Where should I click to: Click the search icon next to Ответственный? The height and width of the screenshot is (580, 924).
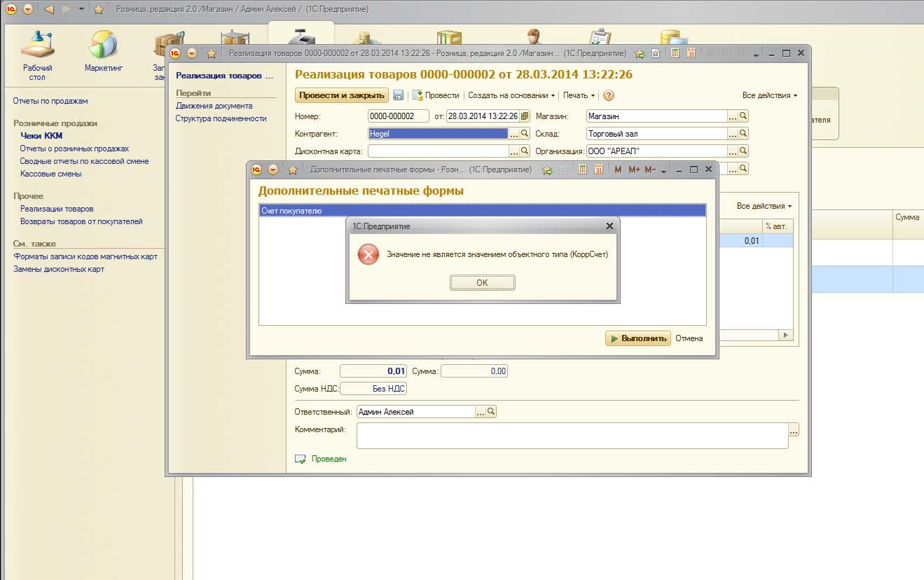[x=491, y=412]
